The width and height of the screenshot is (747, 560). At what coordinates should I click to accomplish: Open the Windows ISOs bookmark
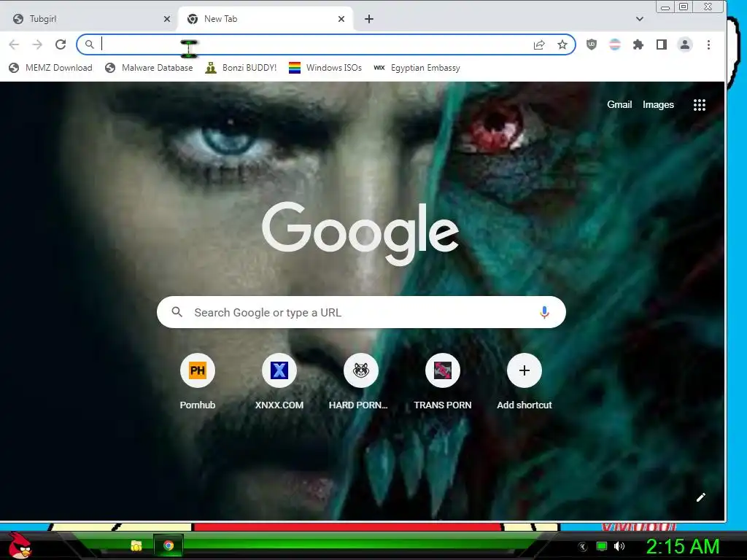coord(325,68)
